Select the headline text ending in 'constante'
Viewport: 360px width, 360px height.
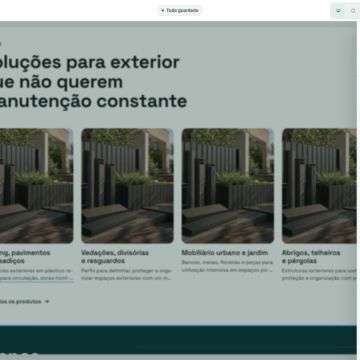[93, 101]
